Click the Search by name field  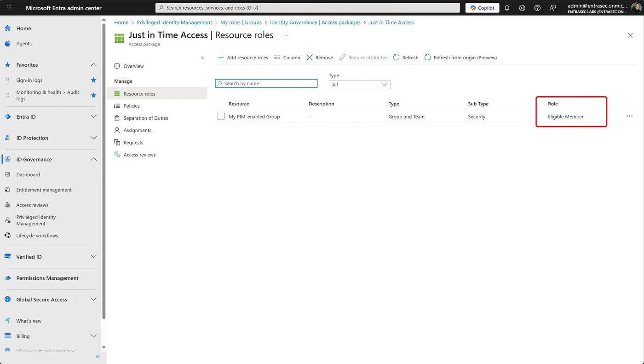266,83
